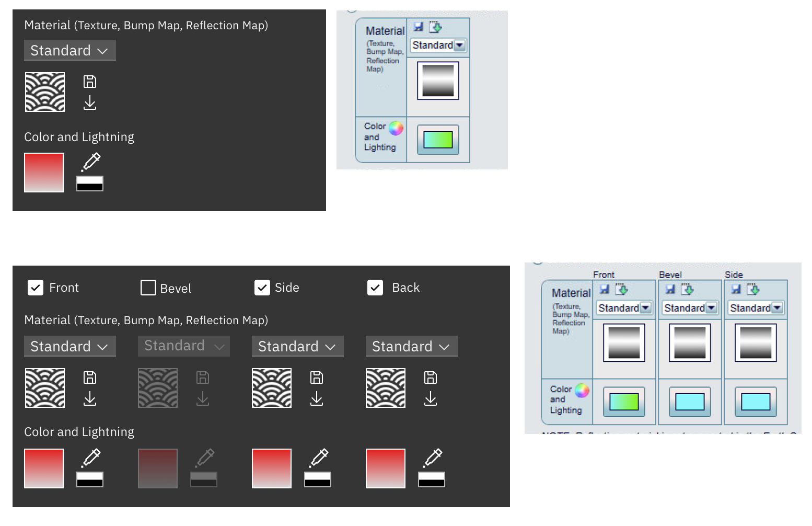Click the color wheel beside Color and Lighting label
The image size is (812, 526).
[395, 127]
